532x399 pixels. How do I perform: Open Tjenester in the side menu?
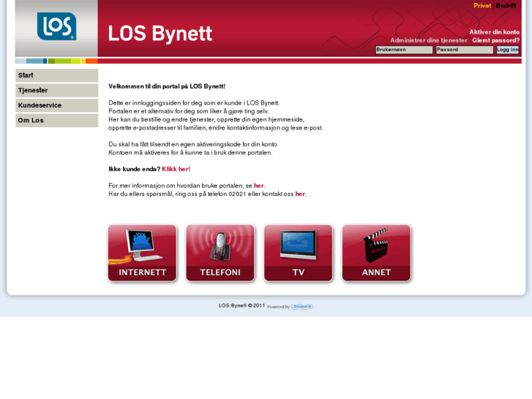pyautogui.click(x=56, y=90)
